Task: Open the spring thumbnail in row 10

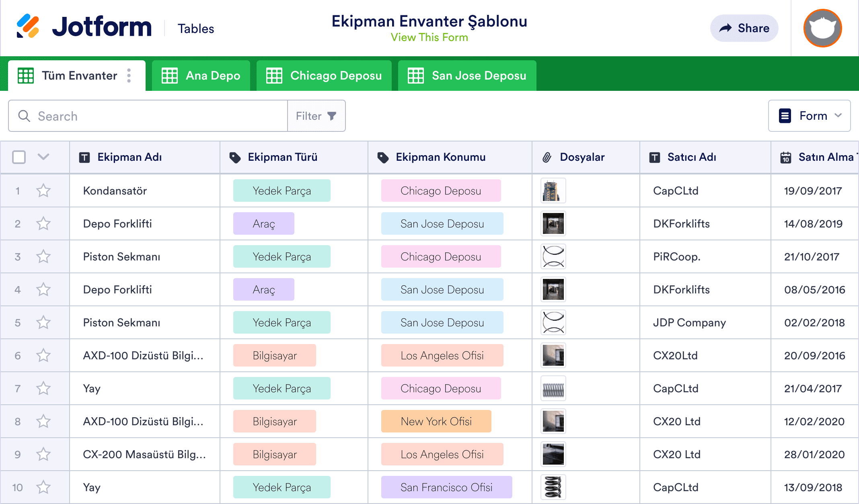Action: [553, 487]
